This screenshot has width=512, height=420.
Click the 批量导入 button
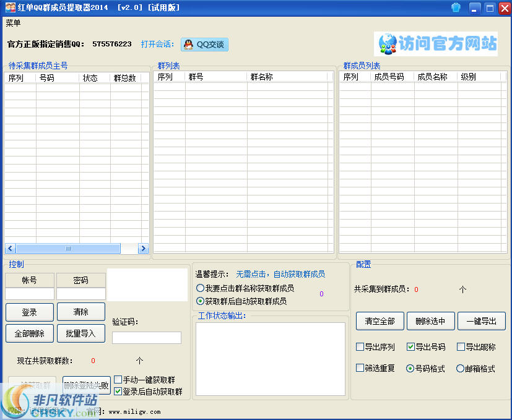tap(81, 333)
